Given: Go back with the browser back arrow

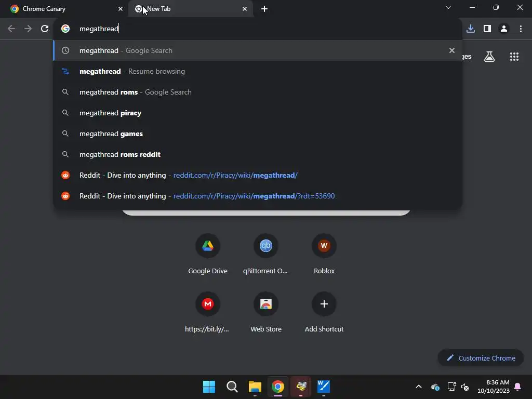Looking at the screenshot, I should point(11,29).
